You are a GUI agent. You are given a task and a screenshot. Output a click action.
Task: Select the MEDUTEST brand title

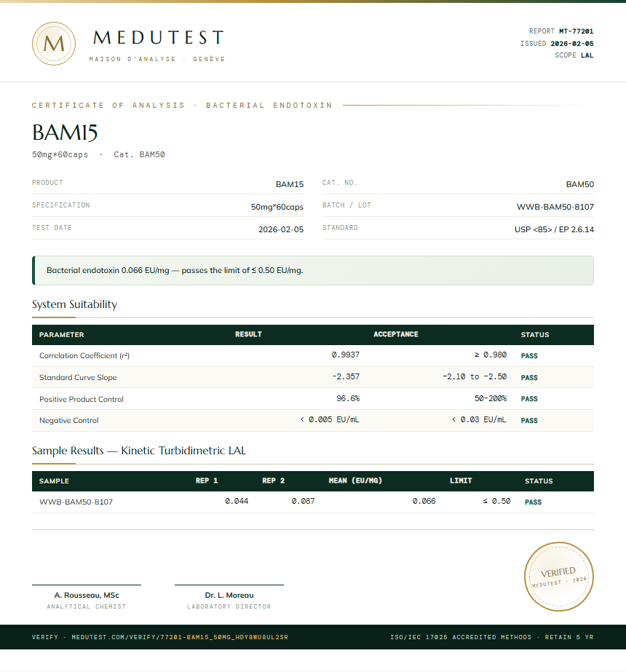click(159, 37)
